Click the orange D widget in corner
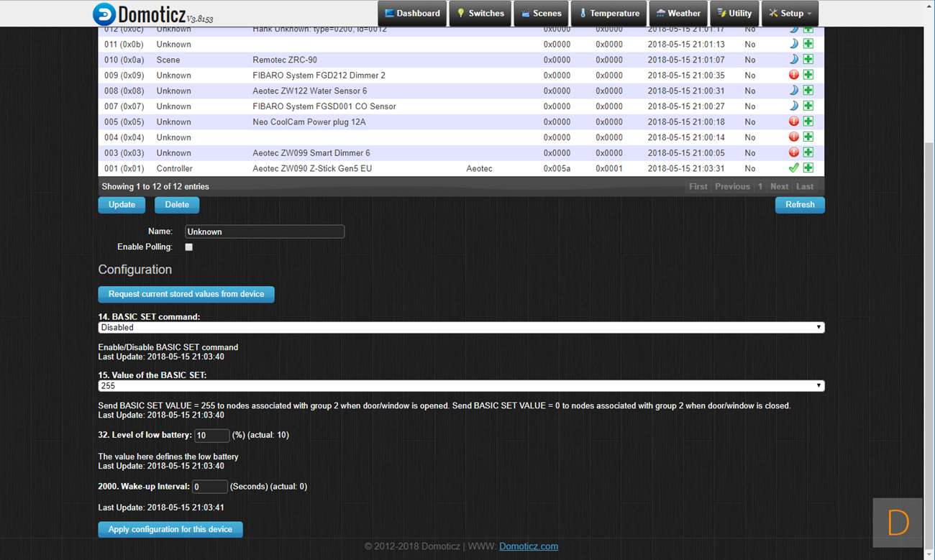The image size is (935, 560). click(898, 523)
